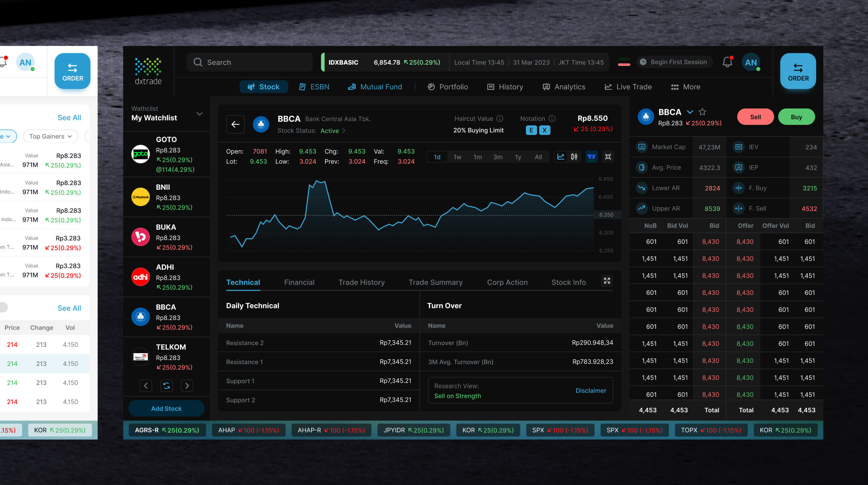Click the Lower AR trend icon
Viewport: 868px width, 485px height.
click(641, 188)
